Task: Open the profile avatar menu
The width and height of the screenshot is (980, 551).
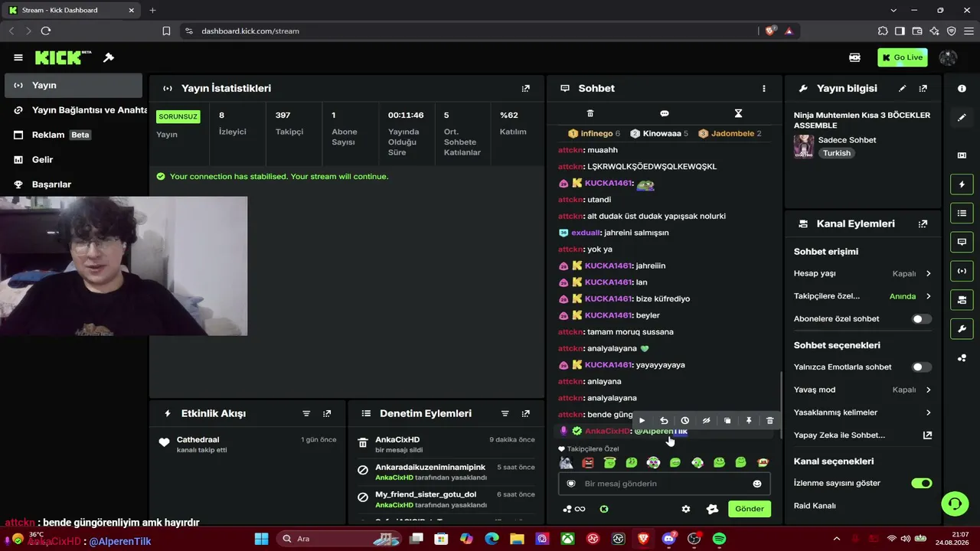Action: (948, 57)
